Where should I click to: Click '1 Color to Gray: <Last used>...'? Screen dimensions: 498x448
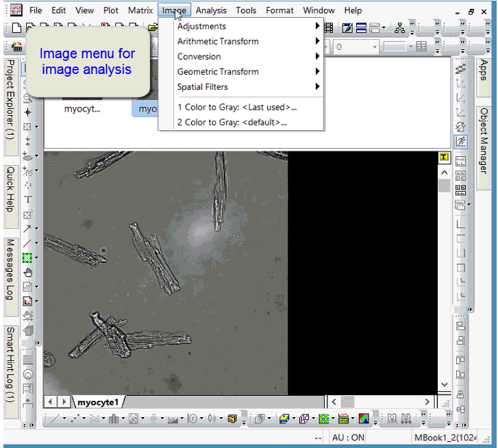click(237, 107)
